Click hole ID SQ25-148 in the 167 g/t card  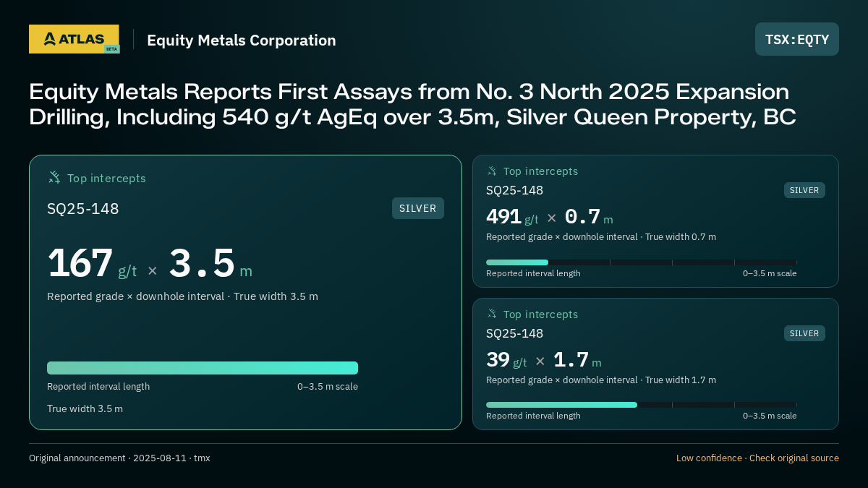click(83, 209)
